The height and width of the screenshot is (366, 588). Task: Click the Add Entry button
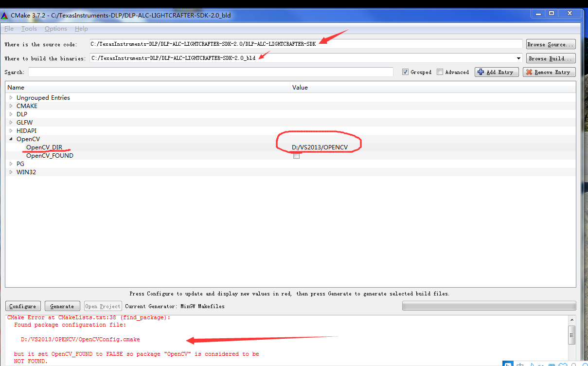(496, 72)
